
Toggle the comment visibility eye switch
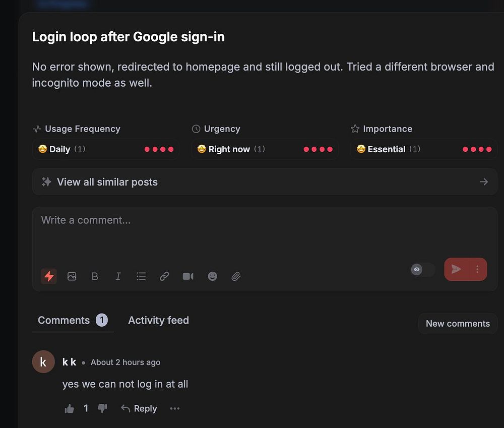pyautogui.click(x=422, y=270)
